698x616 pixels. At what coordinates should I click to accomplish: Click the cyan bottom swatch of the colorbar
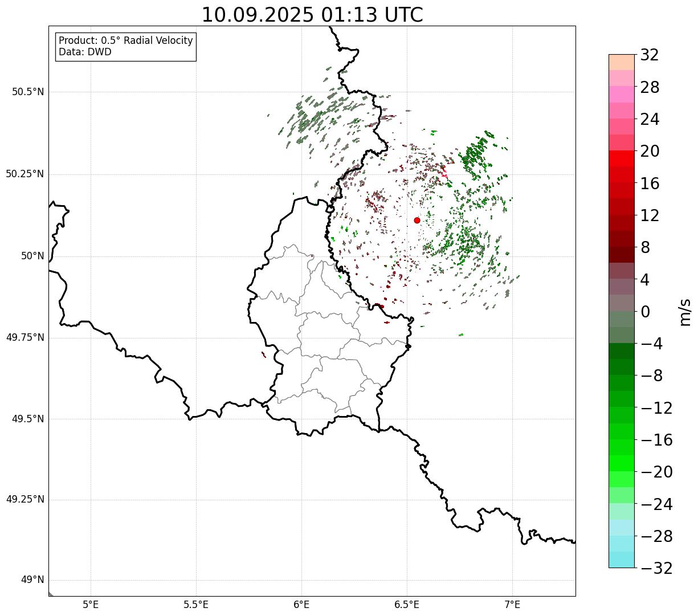click(622, 560)
